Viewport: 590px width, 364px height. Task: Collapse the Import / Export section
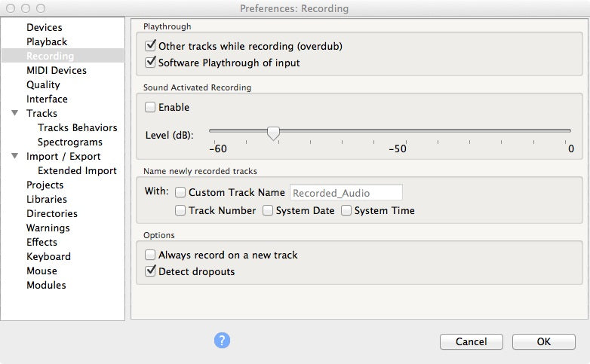(x=14, y=157)
